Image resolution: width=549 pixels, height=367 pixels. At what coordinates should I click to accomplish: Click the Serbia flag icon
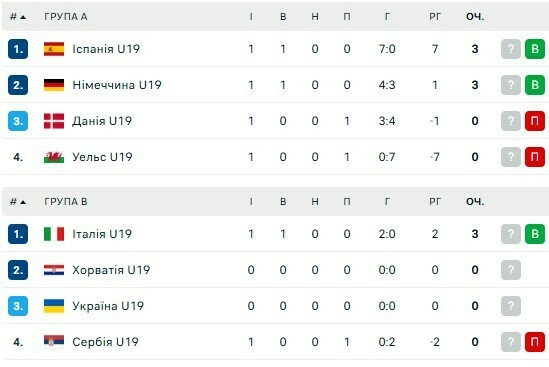(x=54, y=341)
